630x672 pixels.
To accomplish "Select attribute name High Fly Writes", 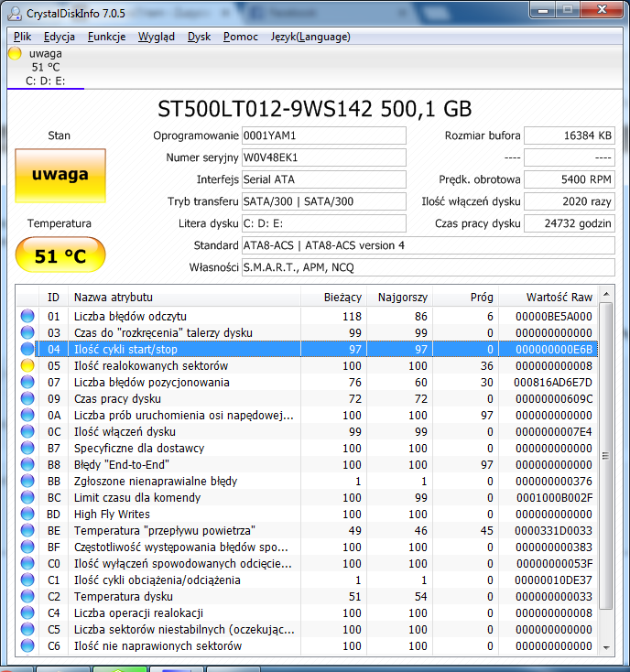I will [112, 514].
